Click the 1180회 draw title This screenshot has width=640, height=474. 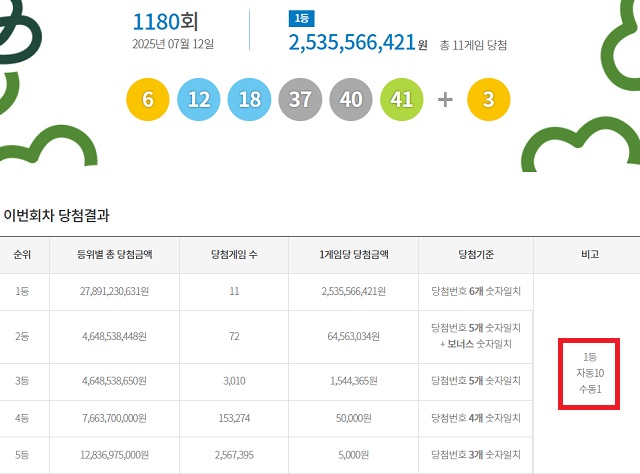pos(172,20)
